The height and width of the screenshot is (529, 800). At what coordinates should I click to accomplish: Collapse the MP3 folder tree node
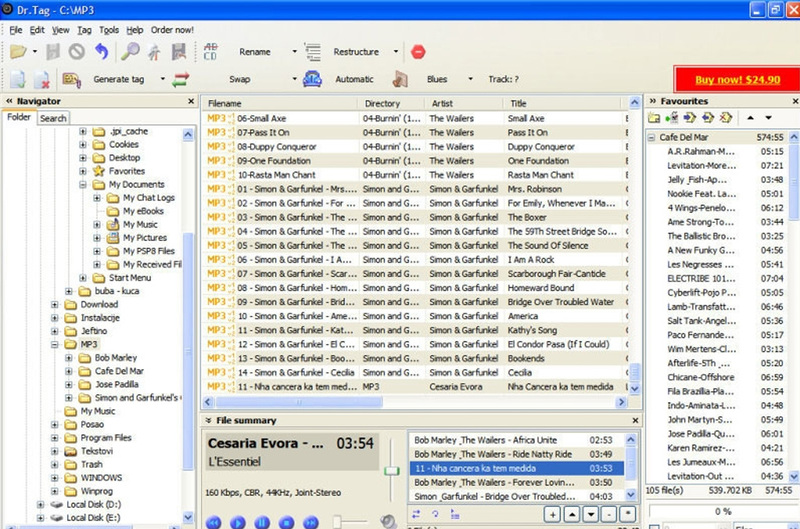55,344
